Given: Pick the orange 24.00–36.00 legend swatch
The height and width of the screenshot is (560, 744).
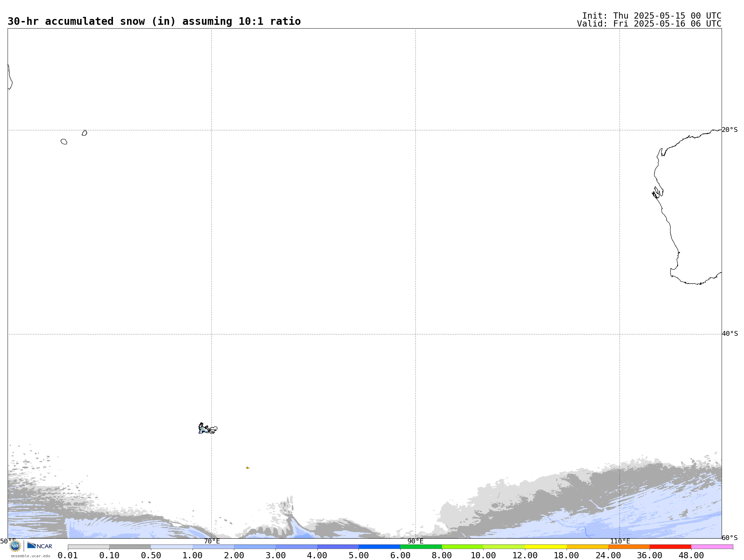Looking at the screenshot, I should [x=629, y=547].
